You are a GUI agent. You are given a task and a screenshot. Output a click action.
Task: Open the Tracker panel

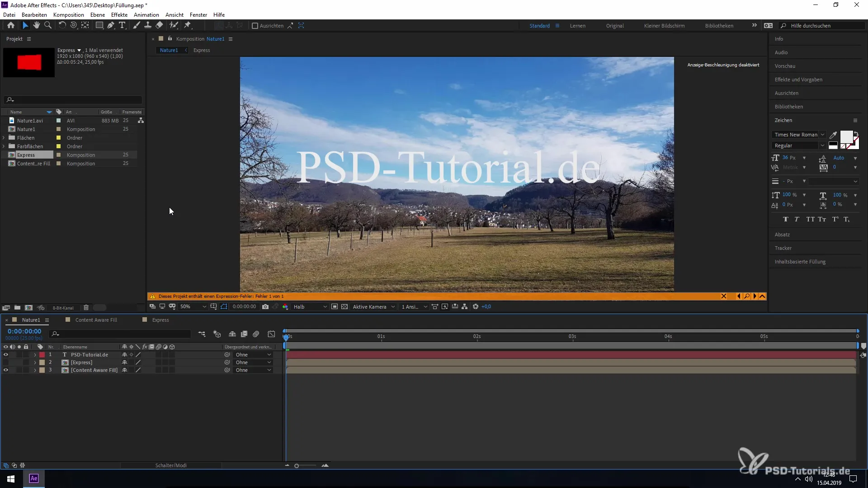(x=783, y=248)
